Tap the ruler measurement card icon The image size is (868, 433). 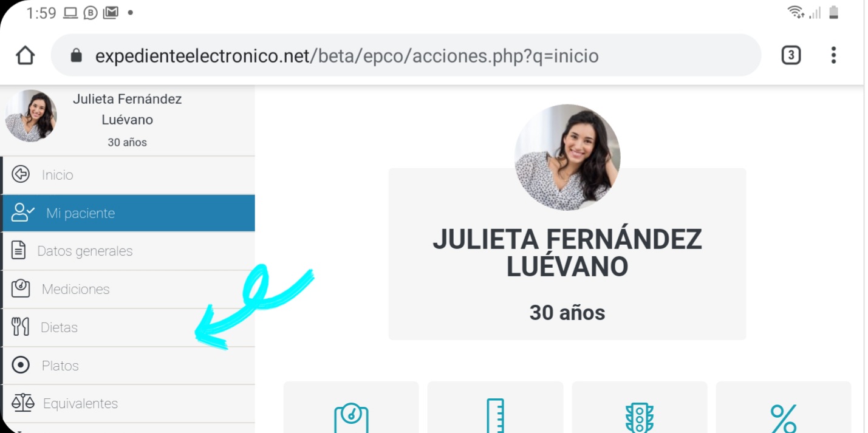[x=495, y=416]
